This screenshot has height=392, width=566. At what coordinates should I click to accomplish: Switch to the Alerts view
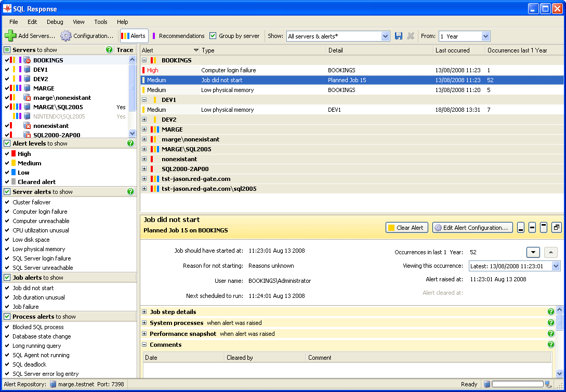pos(134,36)
